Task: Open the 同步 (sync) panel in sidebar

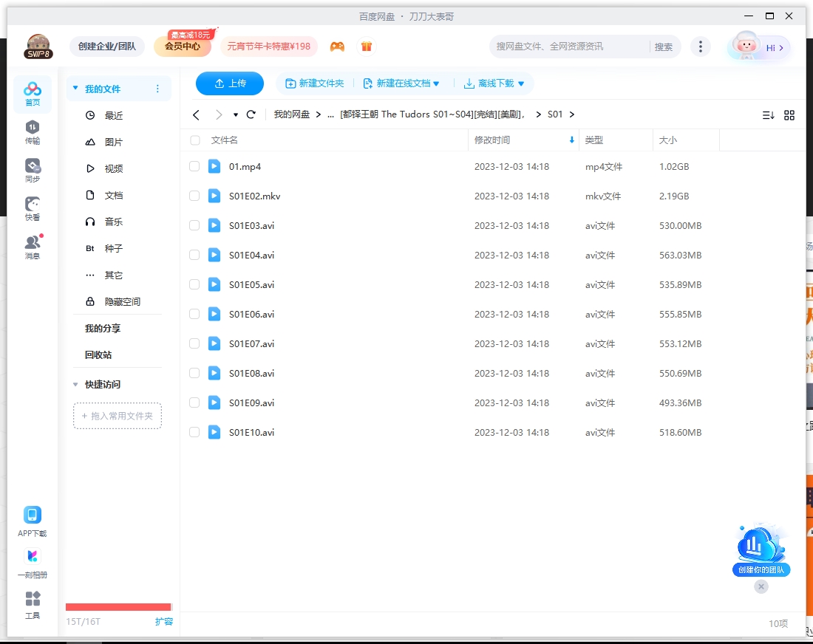Action: 33,168
